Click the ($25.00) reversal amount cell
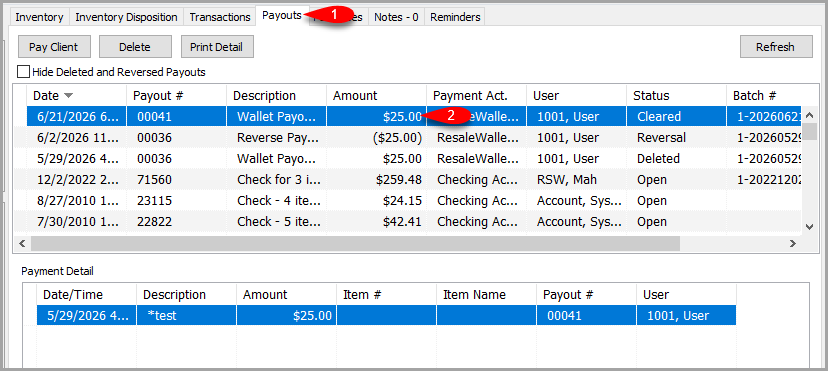 pyautogui.click(x=377, y=137)
